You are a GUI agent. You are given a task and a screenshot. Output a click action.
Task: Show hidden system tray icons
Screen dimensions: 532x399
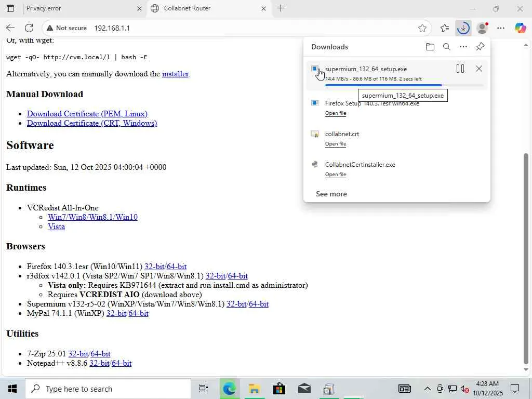[428, 389]
